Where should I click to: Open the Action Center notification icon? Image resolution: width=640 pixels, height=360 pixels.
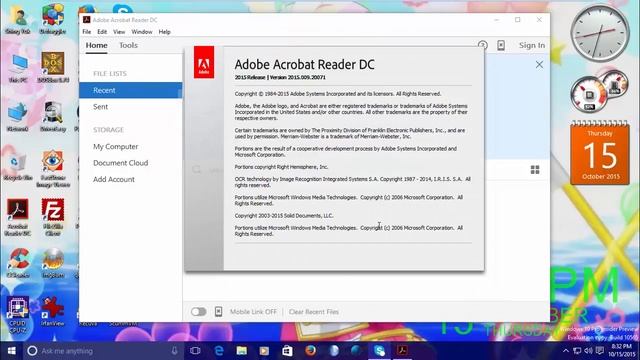pos(599,351)
